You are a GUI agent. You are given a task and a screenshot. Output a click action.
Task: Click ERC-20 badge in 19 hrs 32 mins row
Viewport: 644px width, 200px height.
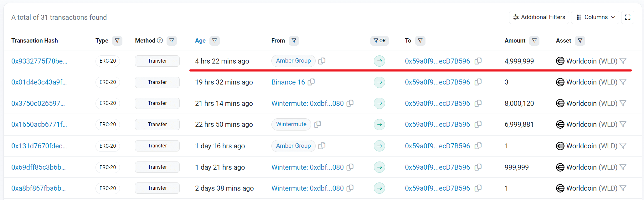pyautogui.click(x=108, y=82)
